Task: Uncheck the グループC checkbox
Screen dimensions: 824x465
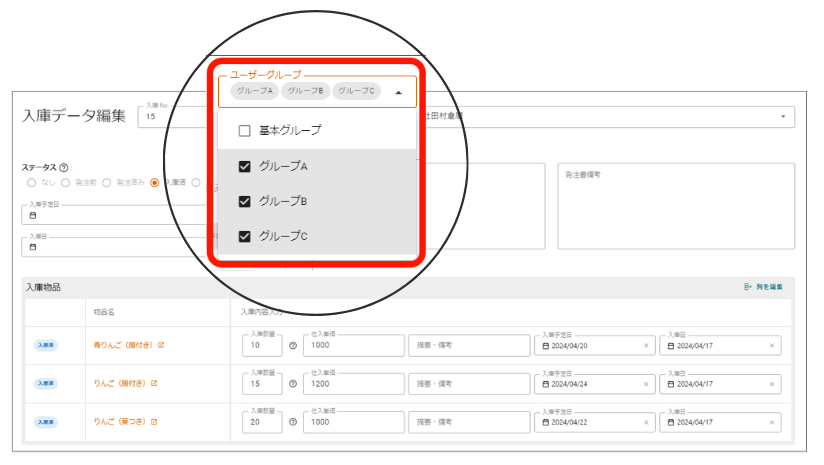Action: click(x=244, y=236)
